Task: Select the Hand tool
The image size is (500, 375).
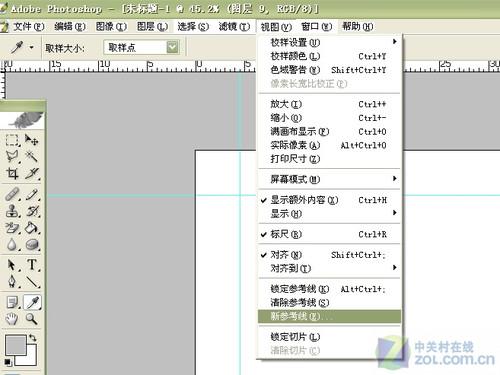Action: 13,319
